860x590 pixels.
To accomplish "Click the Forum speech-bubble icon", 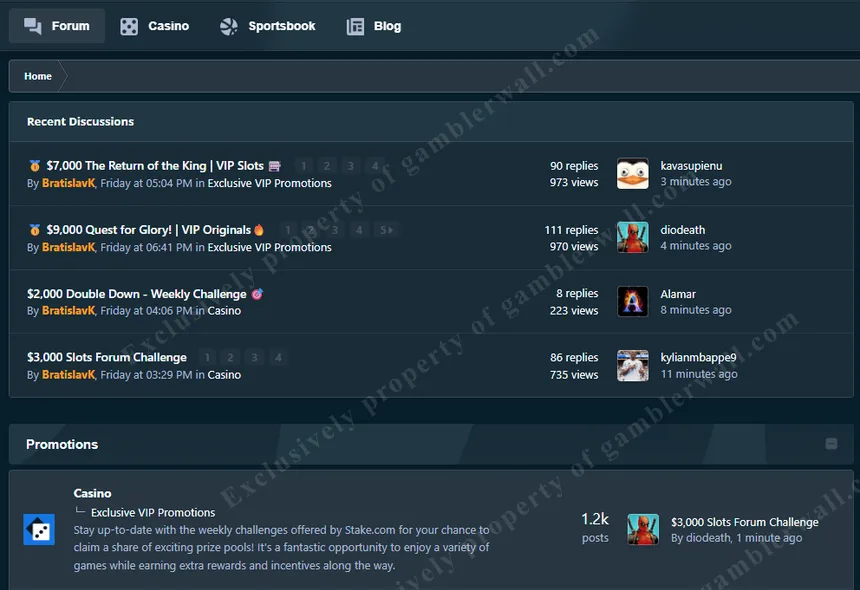I will [29, 27].
